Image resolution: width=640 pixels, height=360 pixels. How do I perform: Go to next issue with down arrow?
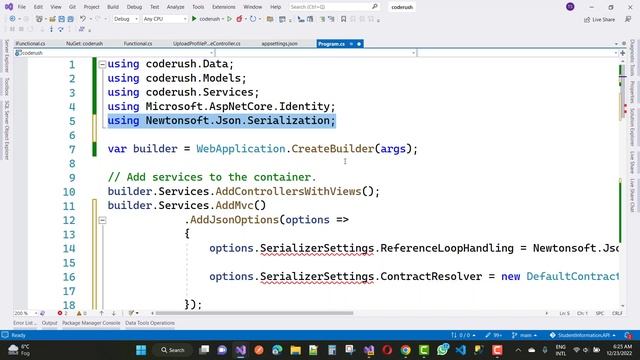(x=113, y=313)
